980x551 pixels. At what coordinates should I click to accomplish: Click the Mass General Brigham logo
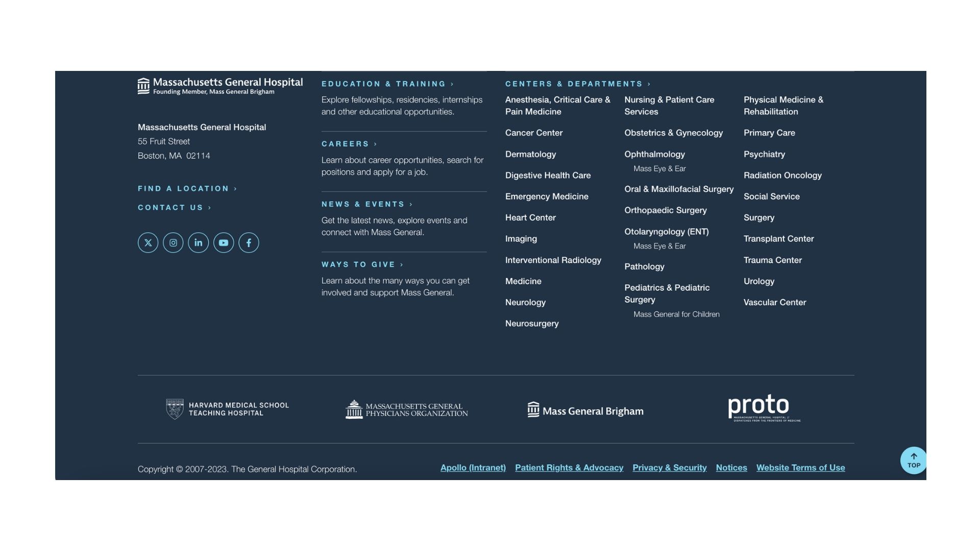[583, 409]
